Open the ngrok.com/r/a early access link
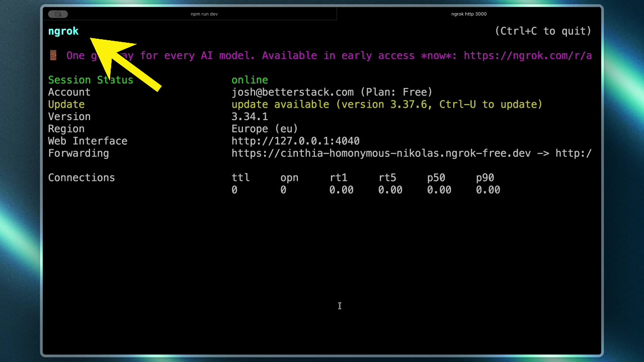The height and width of the screenshot is (362, 644). (x=528, y=55)
